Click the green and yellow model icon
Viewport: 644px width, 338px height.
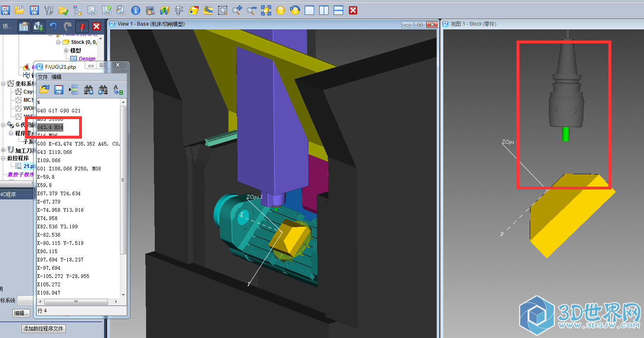(165, 10)
